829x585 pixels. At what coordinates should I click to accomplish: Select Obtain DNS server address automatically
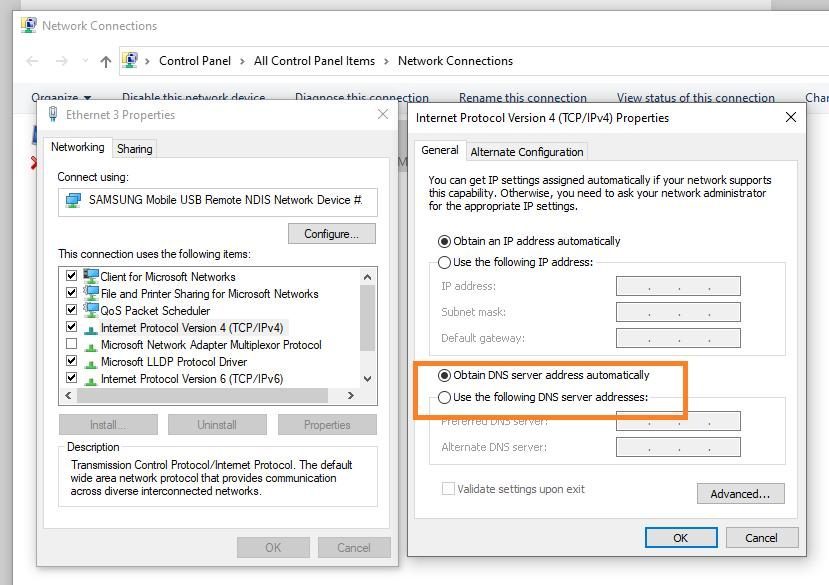pos(544,375)
